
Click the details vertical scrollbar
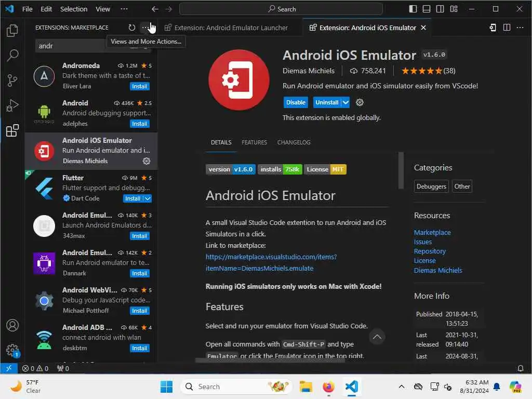coord(401,170)
